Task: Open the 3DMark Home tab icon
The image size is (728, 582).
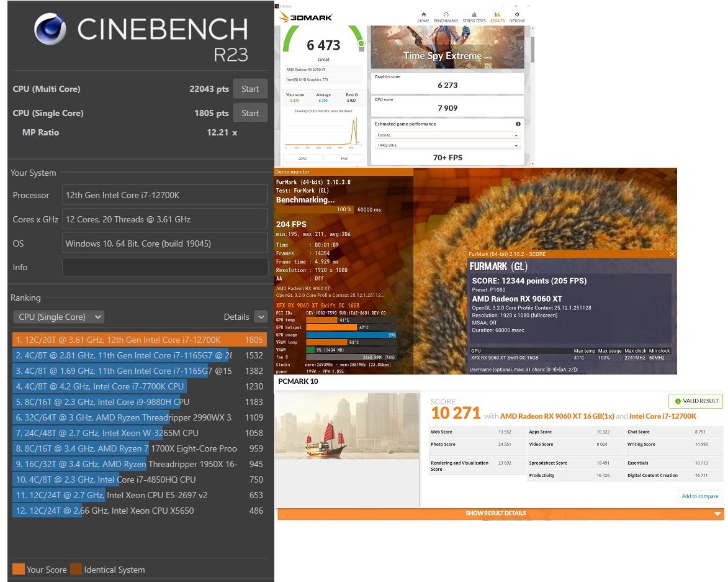Action: pyautogui.click(x=423, y=15)
